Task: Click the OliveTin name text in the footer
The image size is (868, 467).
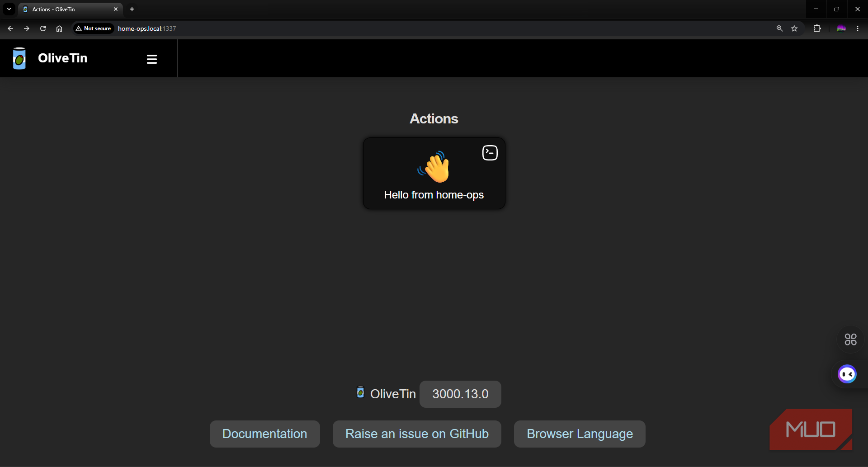Action: click(393, 394)
